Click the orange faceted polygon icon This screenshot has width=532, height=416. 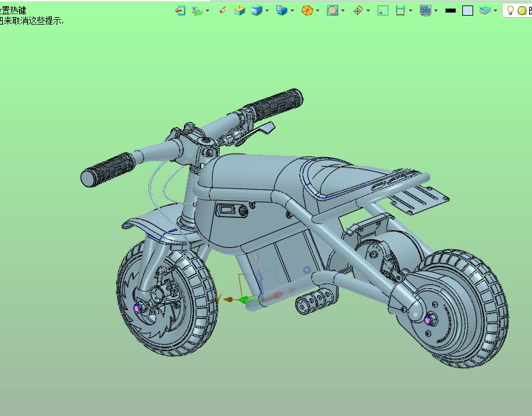point(307,10)
